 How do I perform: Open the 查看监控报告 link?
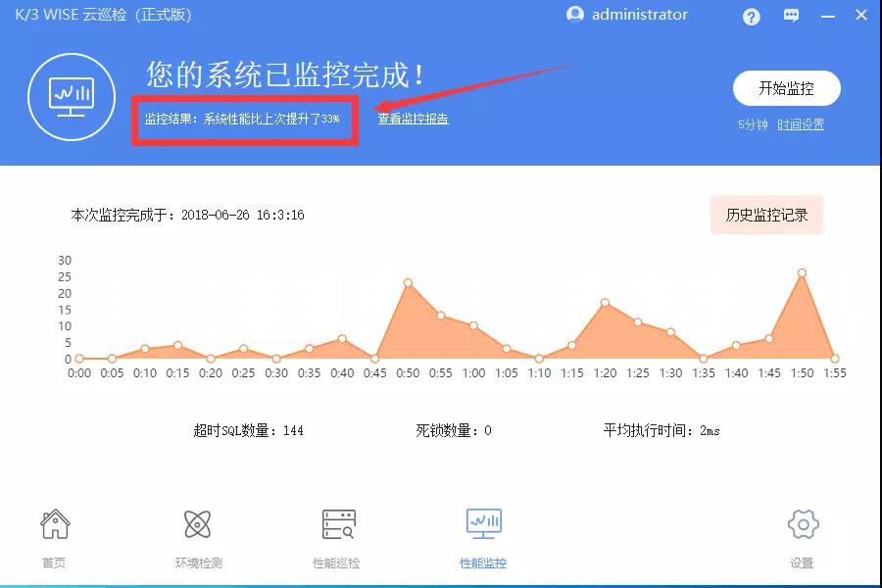413,119
